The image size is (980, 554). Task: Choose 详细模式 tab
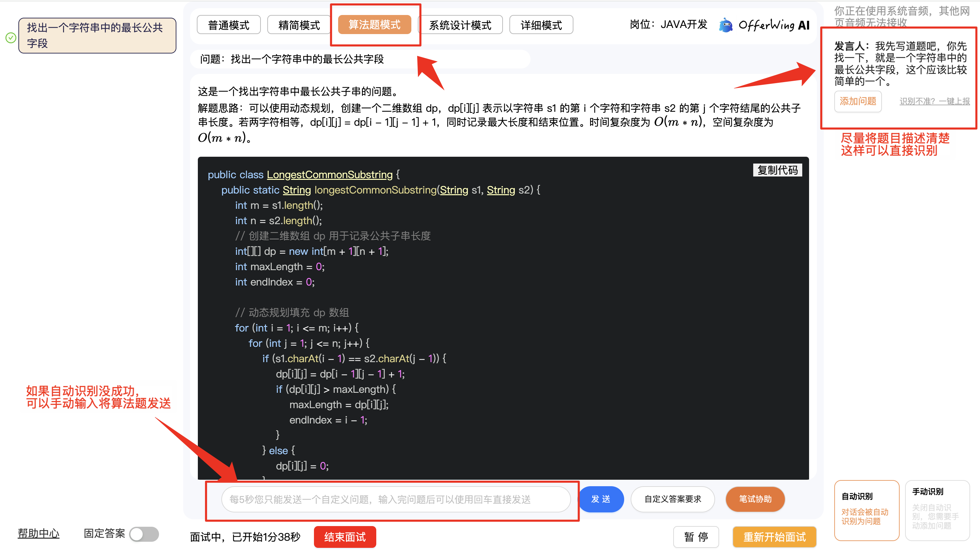[541, 25]
